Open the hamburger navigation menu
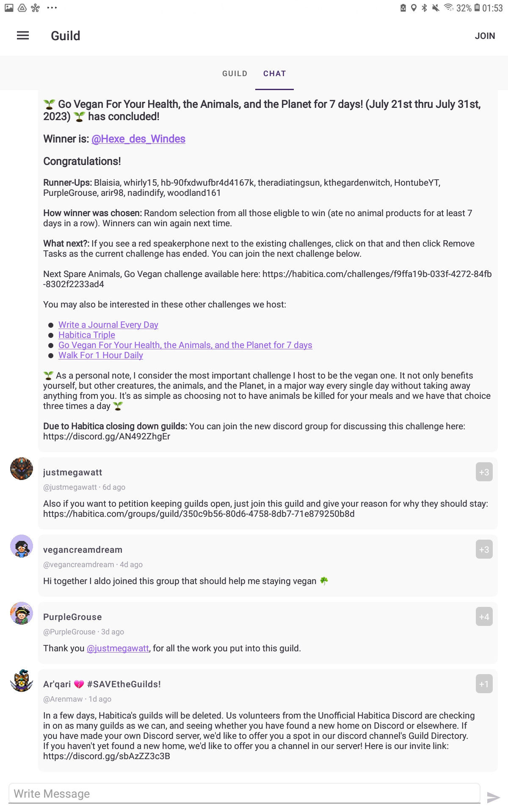This screenshot has height=812, width=508. [23, 36]
